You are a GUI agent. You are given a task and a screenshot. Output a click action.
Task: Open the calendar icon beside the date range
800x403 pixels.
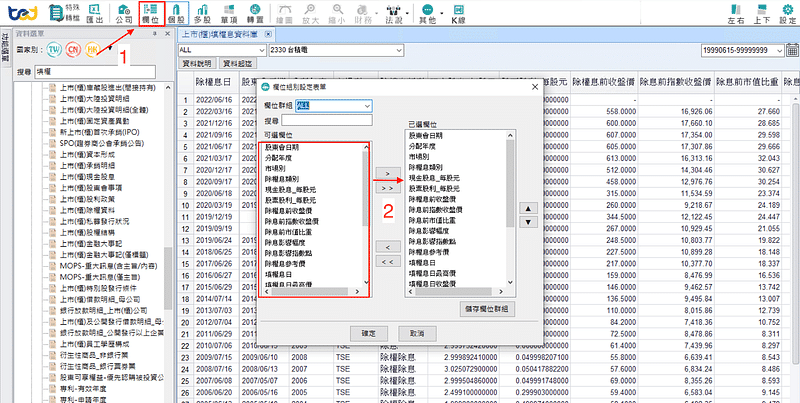(x=791, y=49)
